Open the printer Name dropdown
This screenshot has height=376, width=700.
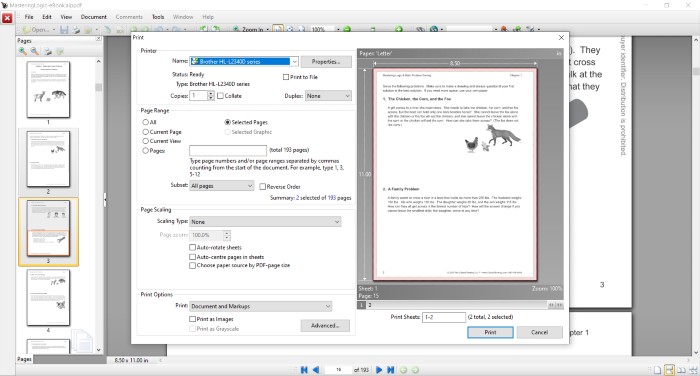point(294,61)
